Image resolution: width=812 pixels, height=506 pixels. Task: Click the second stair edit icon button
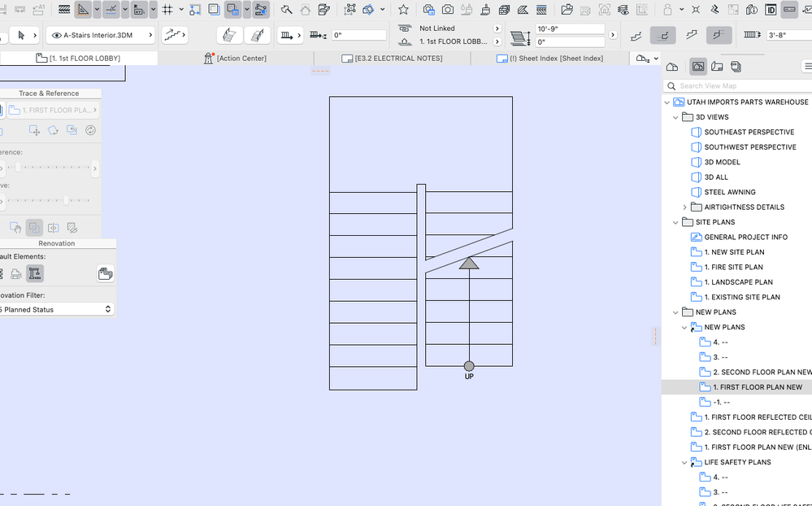[257, 35]
